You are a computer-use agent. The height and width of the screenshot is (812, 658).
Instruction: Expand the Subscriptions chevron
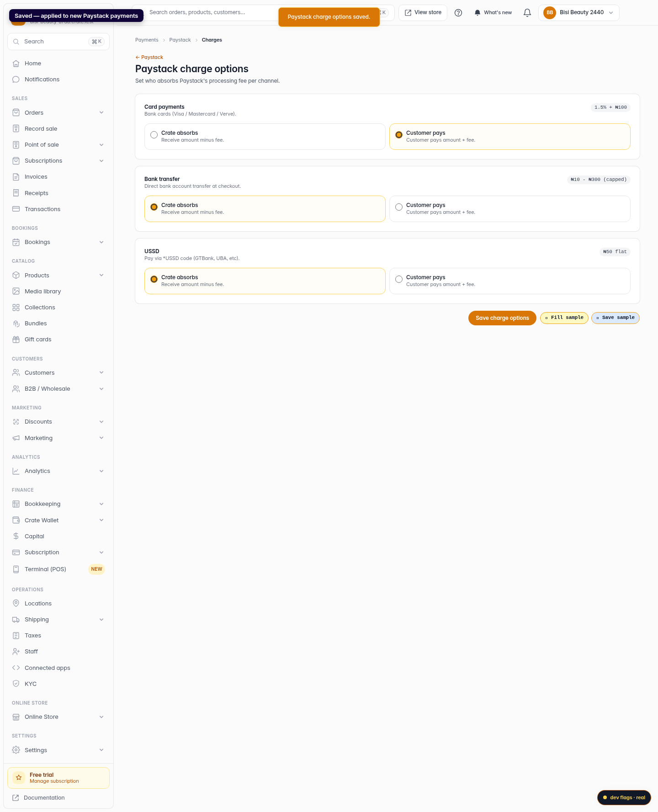101,161
